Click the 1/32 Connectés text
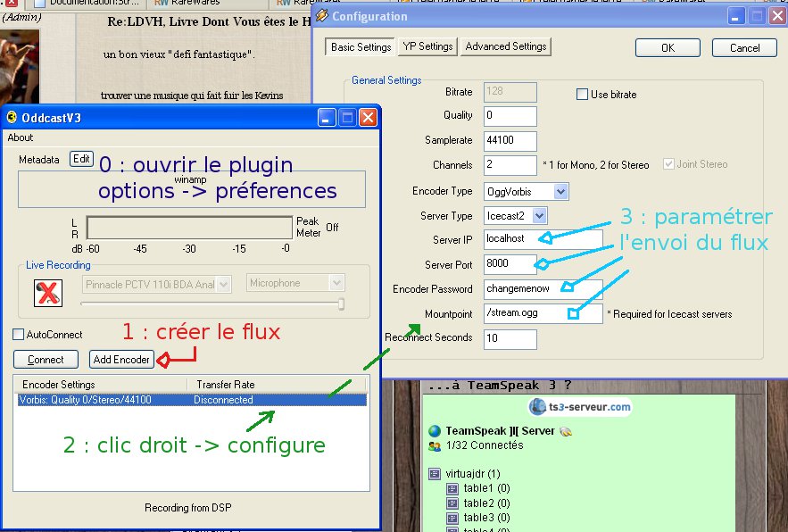788x532 pixels. 485,445
